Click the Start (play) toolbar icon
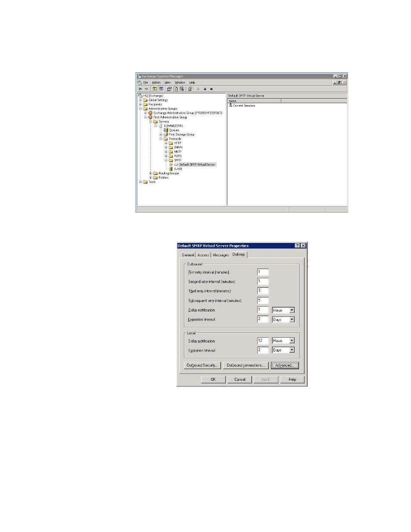Viewport: 411px width, 532px height. coord(198,89)
